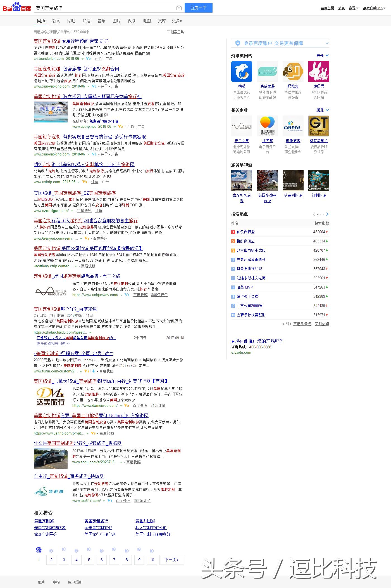The image size is (391, 588).
Task: Open user account 寒水自碧315 dropdown
Action: pyautogui.click(x=374, y=8)
